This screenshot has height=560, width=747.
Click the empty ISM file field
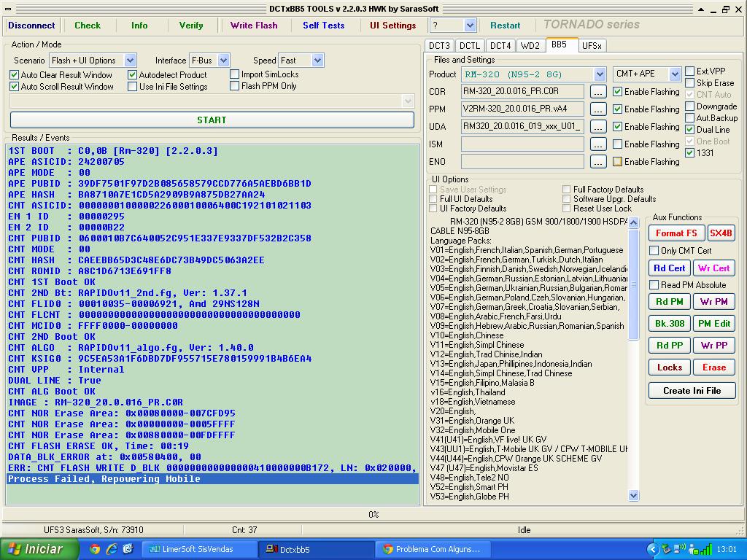(x=522, y=144)
